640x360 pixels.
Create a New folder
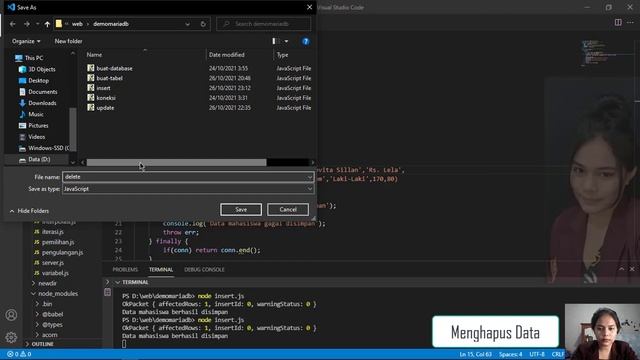coord(68,41)
